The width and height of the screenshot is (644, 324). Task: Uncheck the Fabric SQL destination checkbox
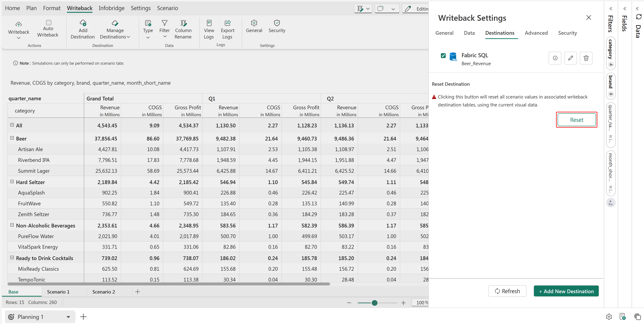(x=443, y=56)
